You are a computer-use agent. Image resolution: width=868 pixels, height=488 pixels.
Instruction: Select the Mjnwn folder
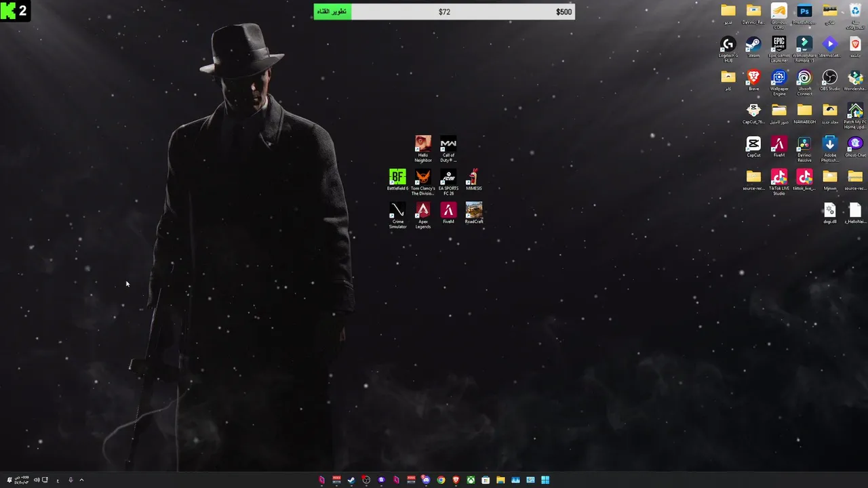(x=830, y=180)
